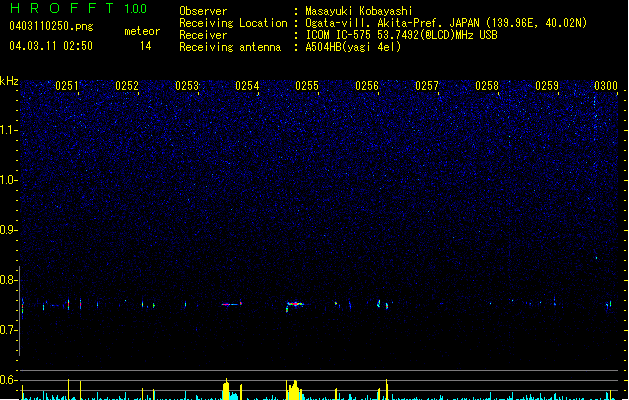Screen dimensions: 629x400
Task: Click the 0.6 kHz axis label
Action: 9,380
